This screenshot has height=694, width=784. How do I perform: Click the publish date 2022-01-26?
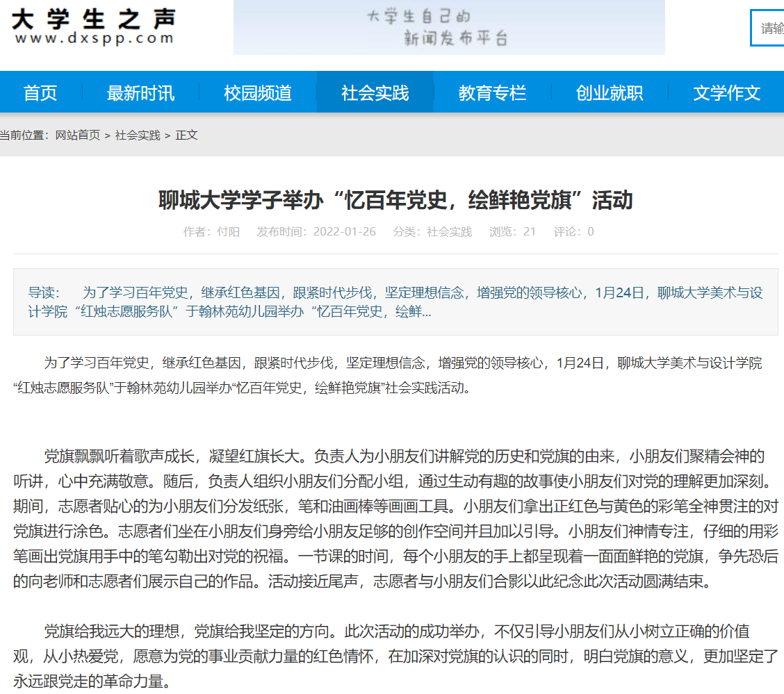345,232
